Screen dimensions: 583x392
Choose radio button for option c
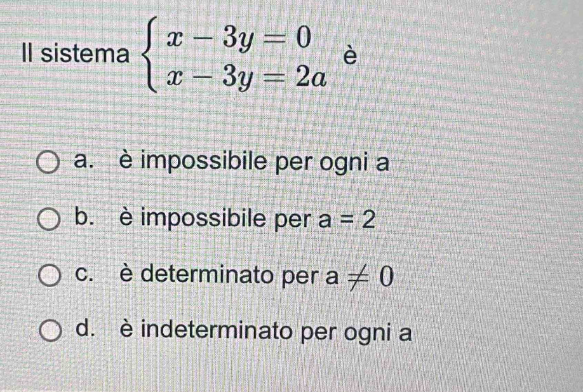tap(50, 276)
